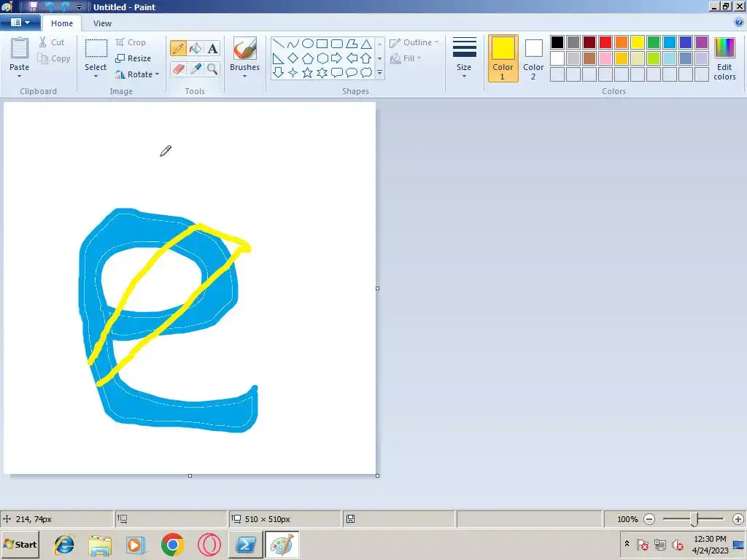747x560 pixels.
Task: Open the Start menu
Action: (20, 544)
